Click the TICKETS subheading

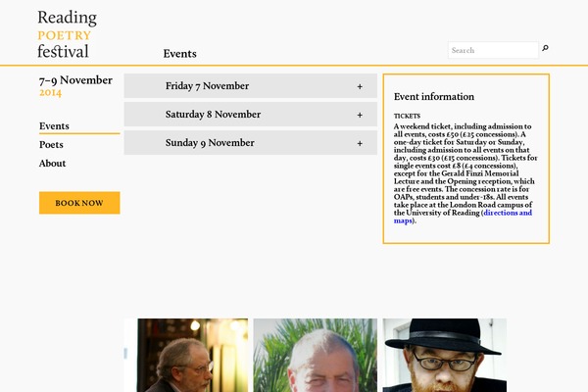[407, 116]
